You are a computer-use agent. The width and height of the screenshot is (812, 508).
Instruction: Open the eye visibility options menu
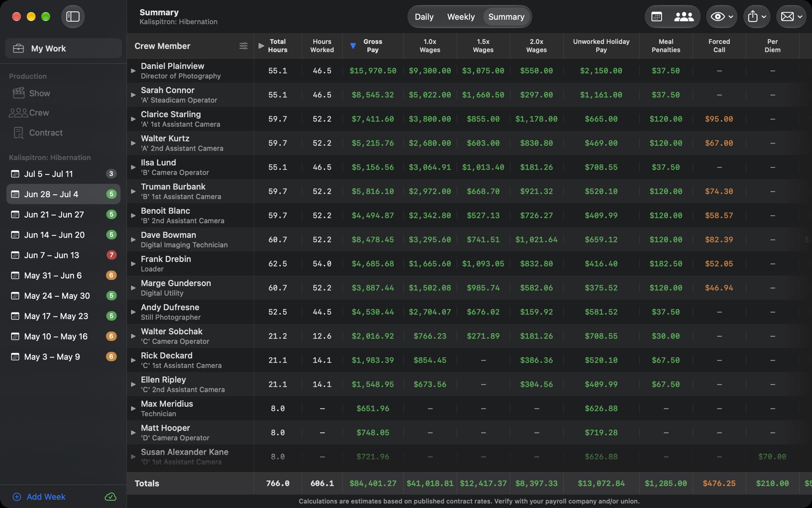point(721,17)
